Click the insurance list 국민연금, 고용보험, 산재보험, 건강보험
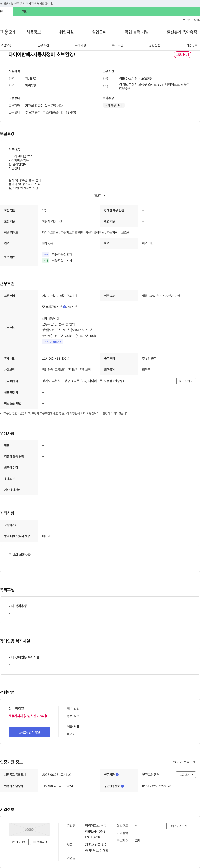Image resolution: width=200 pixels, height=868 pixels. 66,370
